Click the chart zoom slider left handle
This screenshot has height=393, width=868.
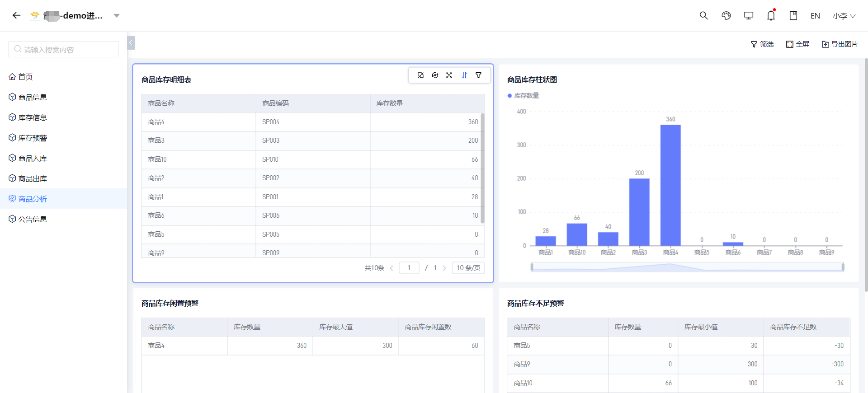532,267
